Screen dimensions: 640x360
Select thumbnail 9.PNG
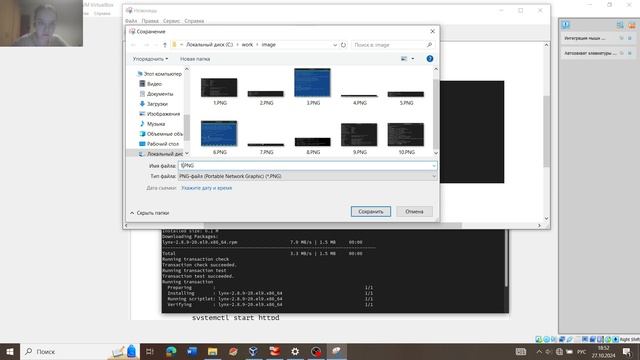pos(359,134)
